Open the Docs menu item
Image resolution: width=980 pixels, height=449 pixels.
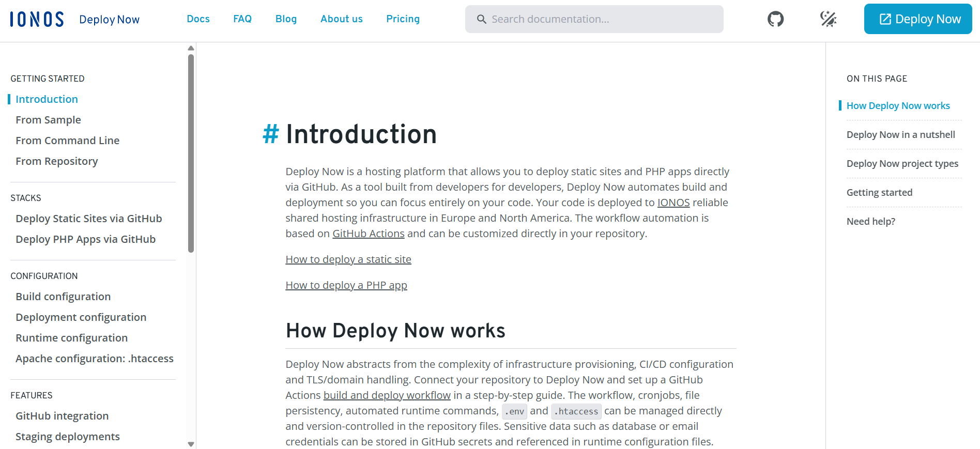(198, 19)
